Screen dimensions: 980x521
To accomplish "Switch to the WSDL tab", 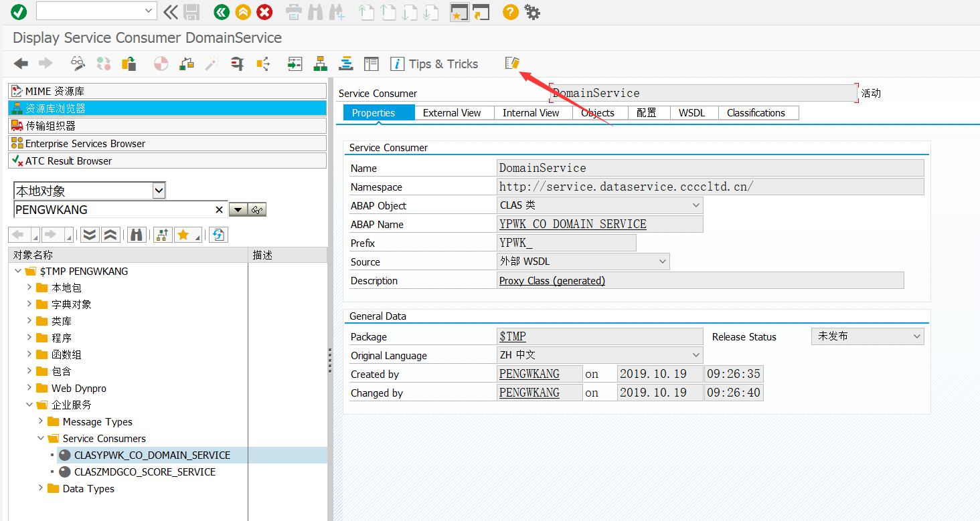I will (x=693, y=112).
